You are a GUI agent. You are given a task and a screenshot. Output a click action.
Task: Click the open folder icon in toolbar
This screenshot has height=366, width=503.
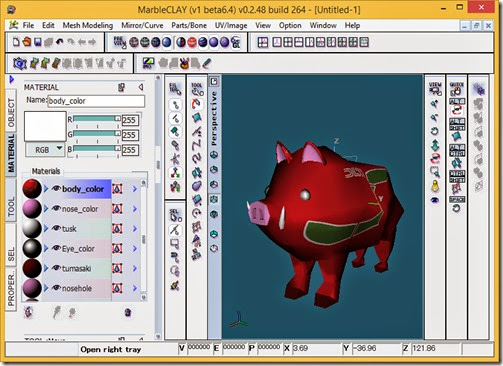click(27, 42)
